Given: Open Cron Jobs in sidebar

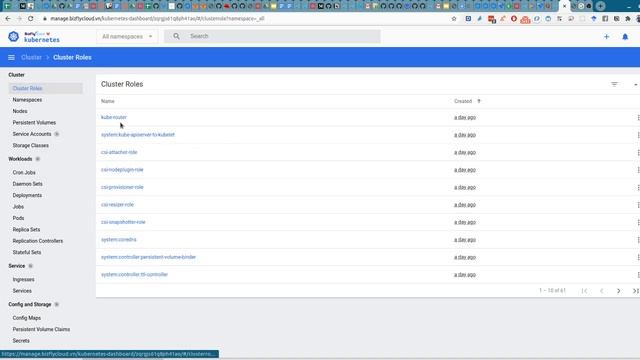Looking at the screenshot, I should point(24,172).
